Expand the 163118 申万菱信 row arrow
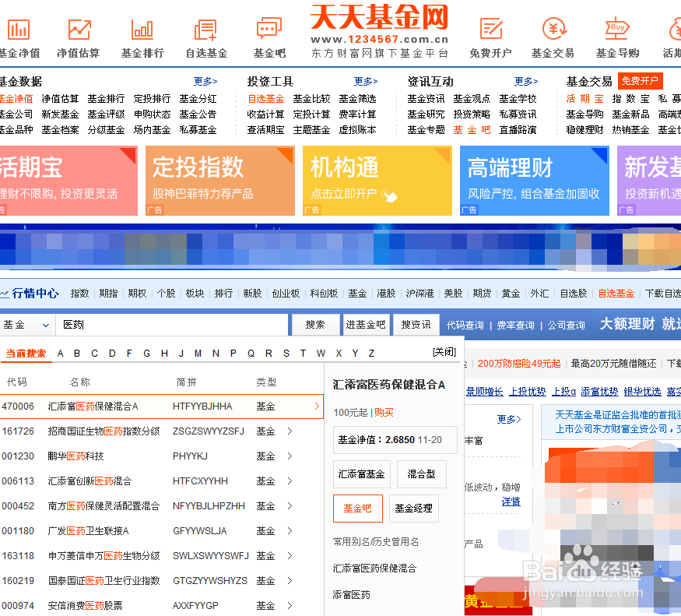681x616 pixels. pyautogui.click(x=290, y=555)
